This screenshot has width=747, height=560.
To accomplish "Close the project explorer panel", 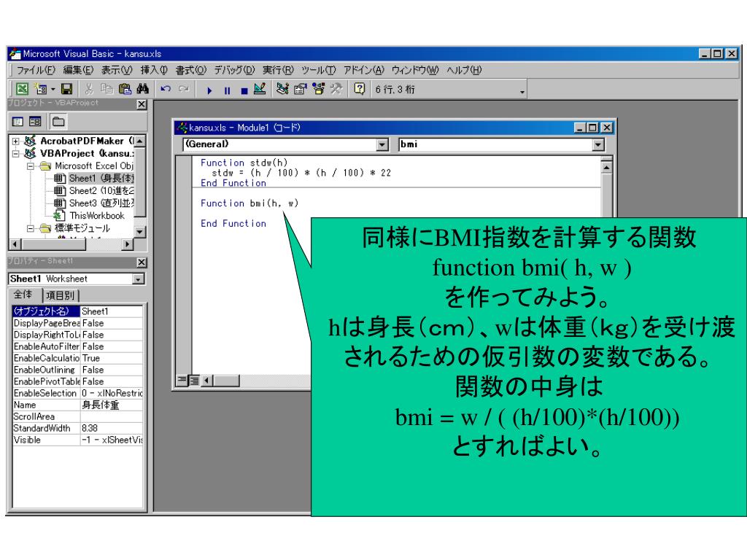I will coord(142,104).
